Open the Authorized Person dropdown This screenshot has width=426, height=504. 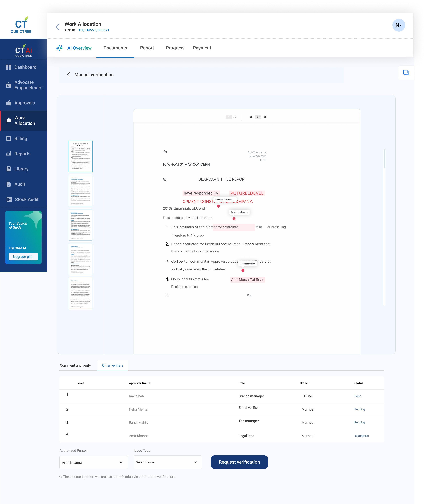[x=94, y=462]
